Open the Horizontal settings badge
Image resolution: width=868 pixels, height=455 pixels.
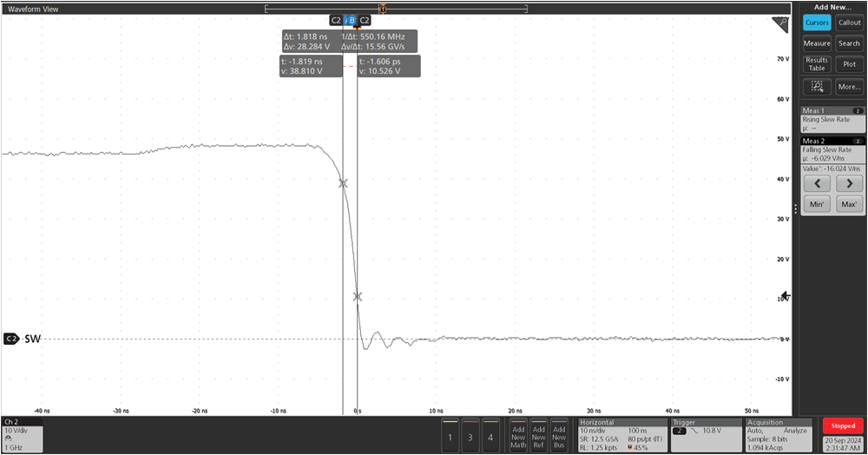coord(622,436)
